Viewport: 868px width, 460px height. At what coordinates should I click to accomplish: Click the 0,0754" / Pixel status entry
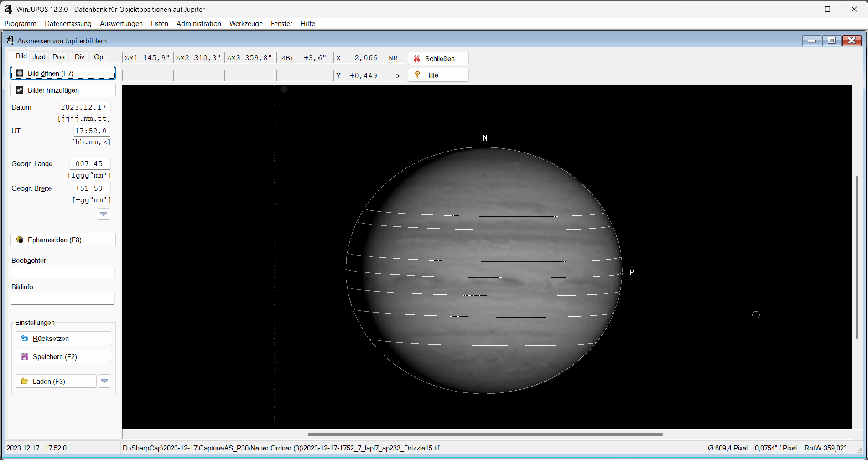point(775,448)
